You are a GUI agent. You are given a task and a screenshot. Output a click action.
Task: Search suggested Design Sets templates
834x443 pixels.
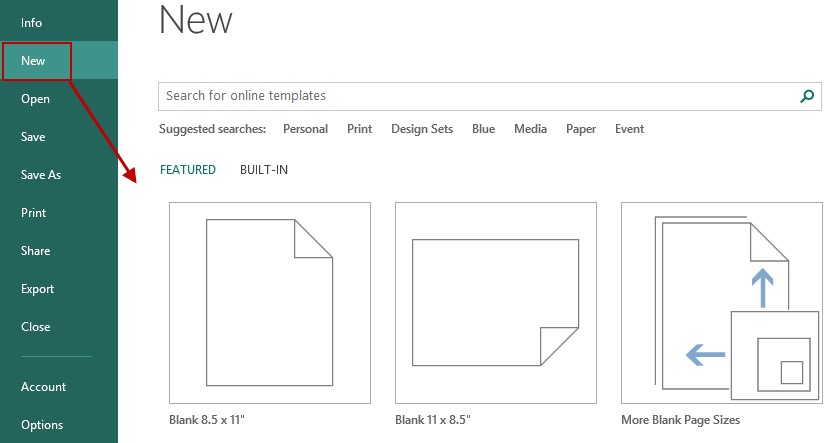point(422,129)
